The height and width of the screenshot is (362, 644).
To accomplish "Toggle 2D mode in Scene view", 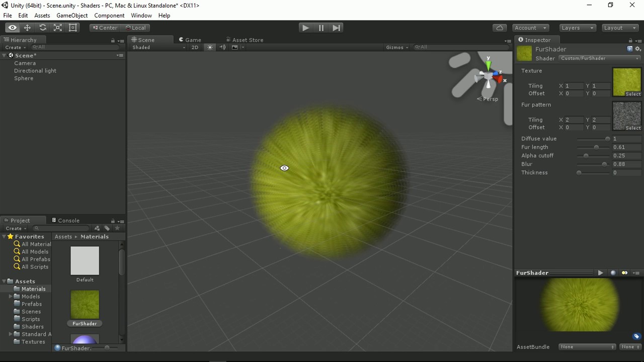I will (195, 47).
